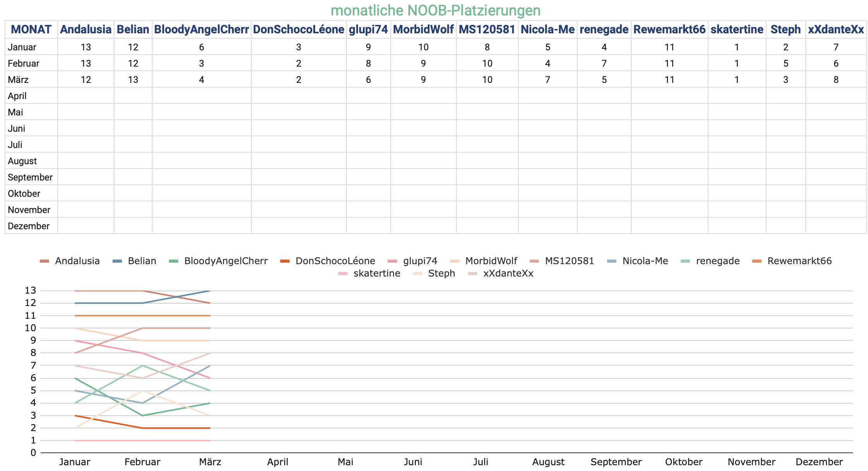Screen dimensions: 868x471
Task: Toggle the renegade legend entry
Action: pyautogui.click(x=710, y=261)
